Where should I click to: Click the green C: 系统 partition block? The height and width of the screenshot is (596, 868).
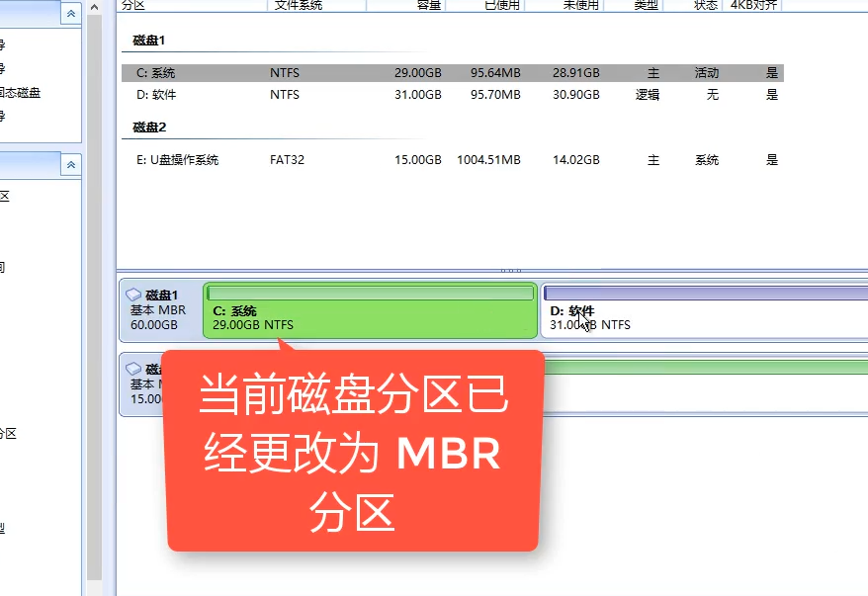366,308
